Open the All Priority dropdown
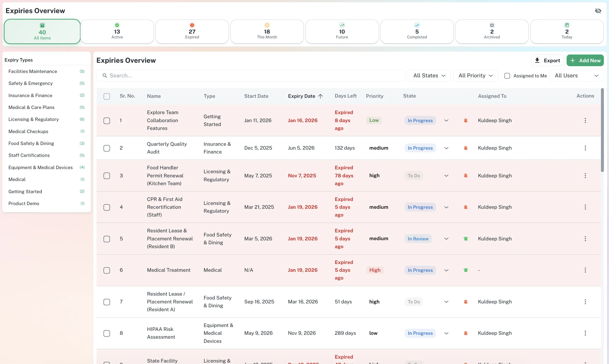609x364 pixels. coord(475,75)
